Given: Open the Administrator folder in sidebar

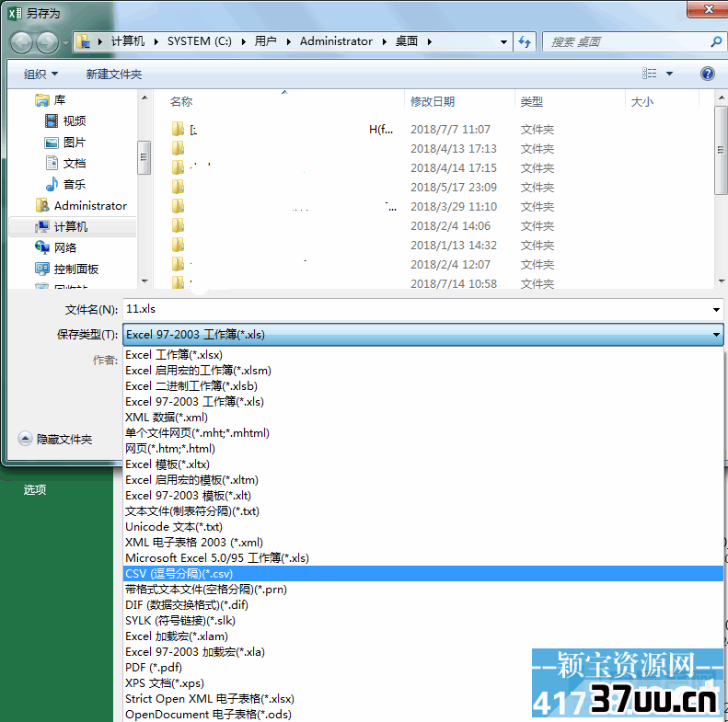Looking at the screenshot, I should pos(81,205).
